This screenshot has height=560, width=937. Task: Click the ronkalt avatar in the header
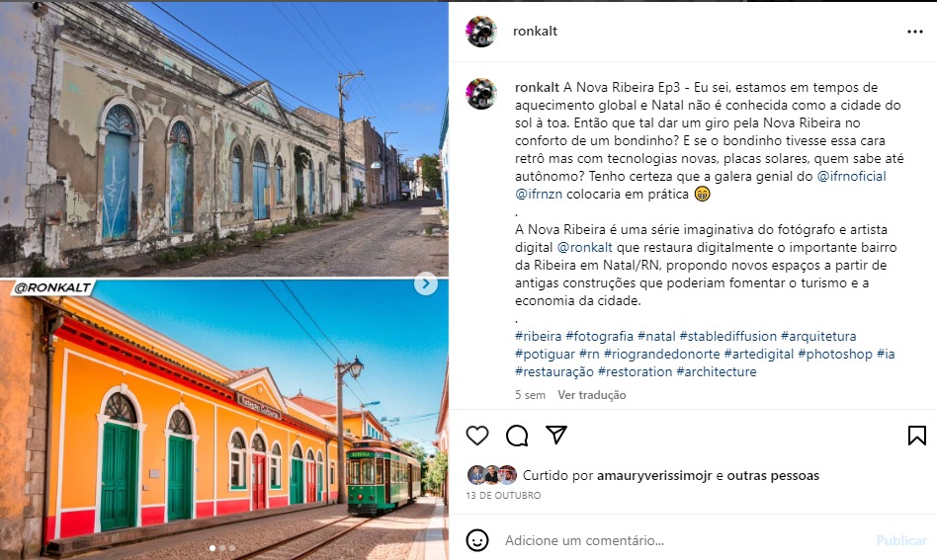(x=481, y=31)
